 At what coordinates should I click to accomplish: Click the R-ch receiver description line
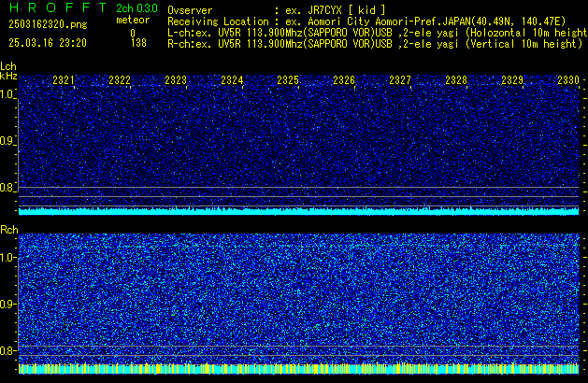tap(375, 44)
